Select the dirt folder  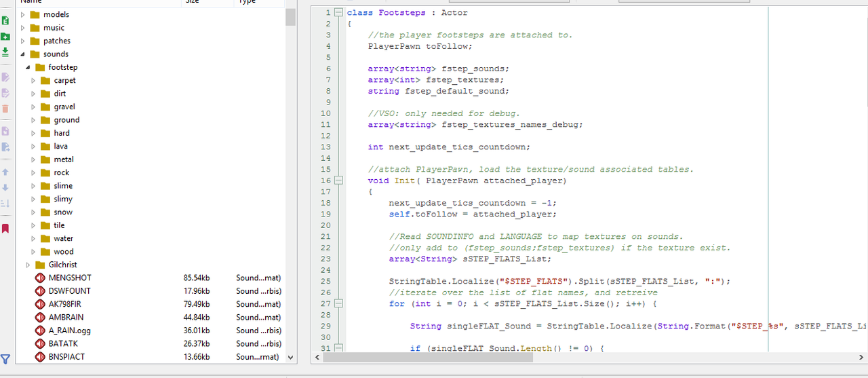[x=60, y=94]
